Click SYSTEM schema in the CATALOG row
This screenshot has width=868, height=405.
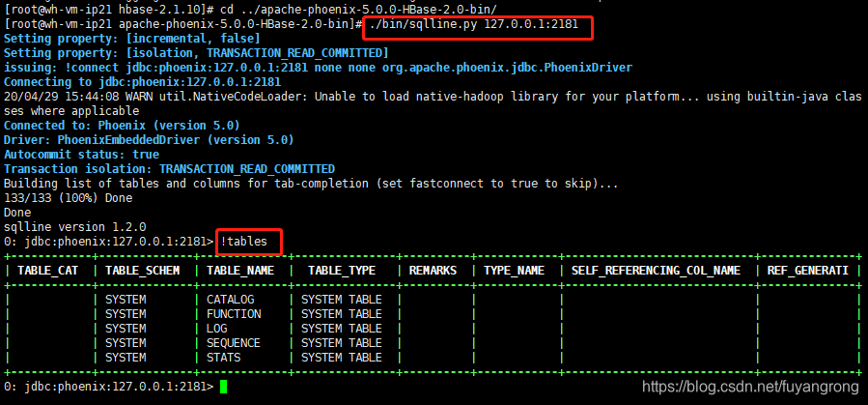coord(126,300)
